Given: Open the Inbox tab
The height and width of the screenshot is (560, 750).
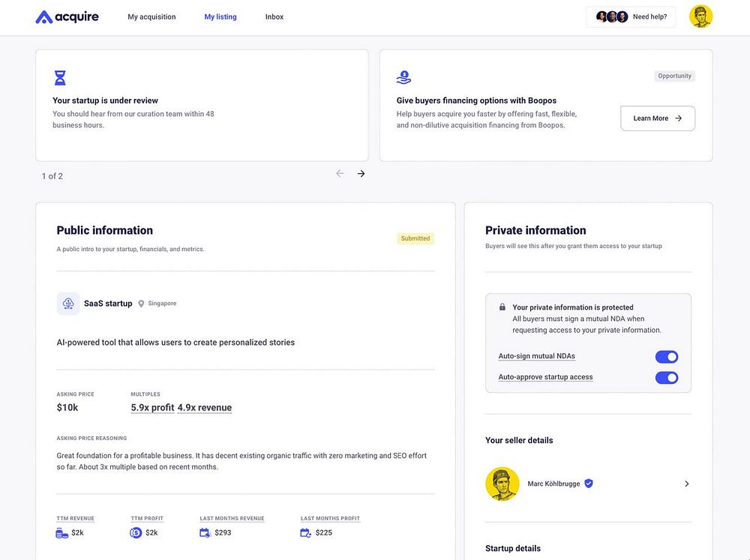Looking at the screenshot, I should (274, 16).
